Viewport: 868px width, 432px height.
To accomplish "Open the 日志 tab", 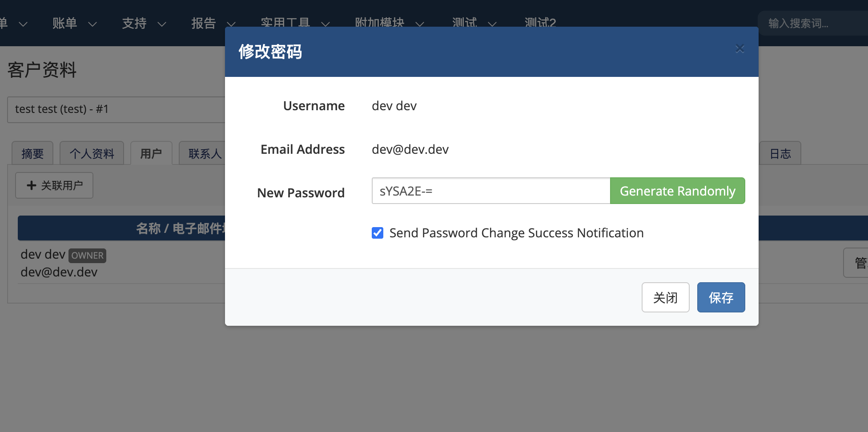I will pyautogui.click(x=780, y=154).
